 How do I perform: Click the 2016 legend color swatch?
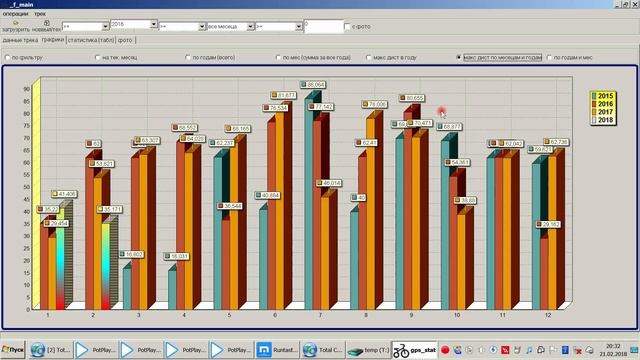[x=594, y=104]
